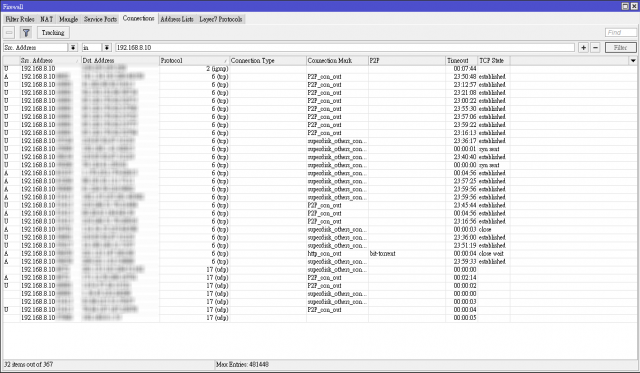Select udp row with timeout 00:02:14
640x373 pixels.
(320, 278)
